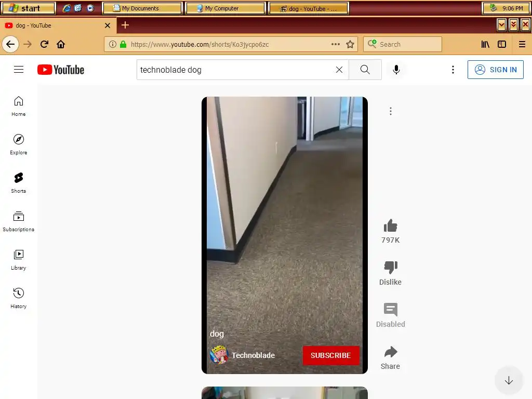Open the browser Library icon
Viewport: 532px width, 399px height.
[x=485, y=44]
